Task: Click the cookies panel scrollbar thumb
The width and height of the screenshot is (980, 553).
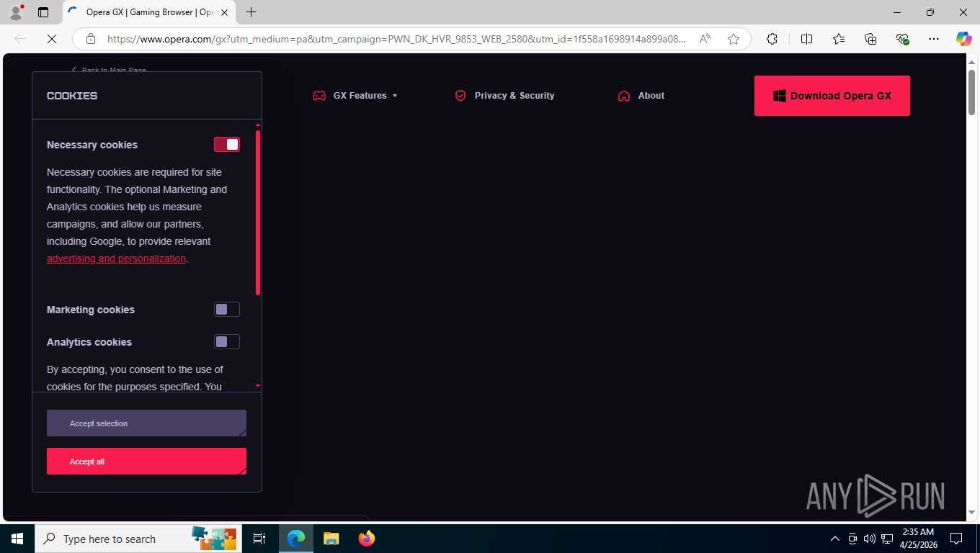Action: [258, 212]
